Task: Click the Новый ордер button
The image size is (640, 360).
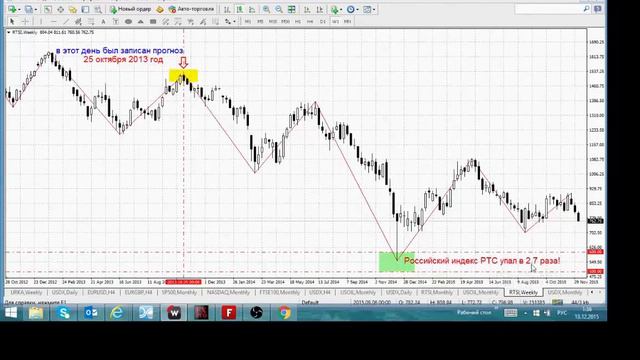Action: [x=130, y=9]
